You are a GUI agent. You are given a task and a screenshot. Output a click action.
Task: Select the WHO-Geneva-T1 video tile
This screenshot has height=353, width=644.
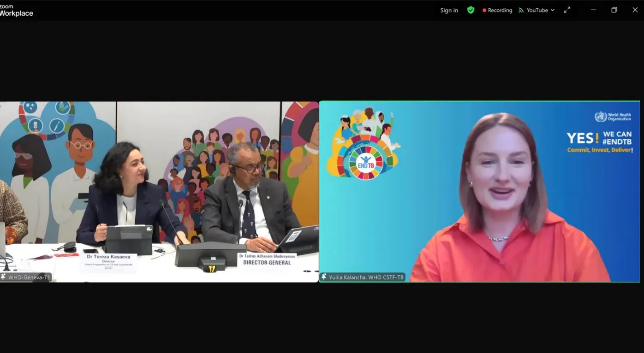click(x=159, y=191)
